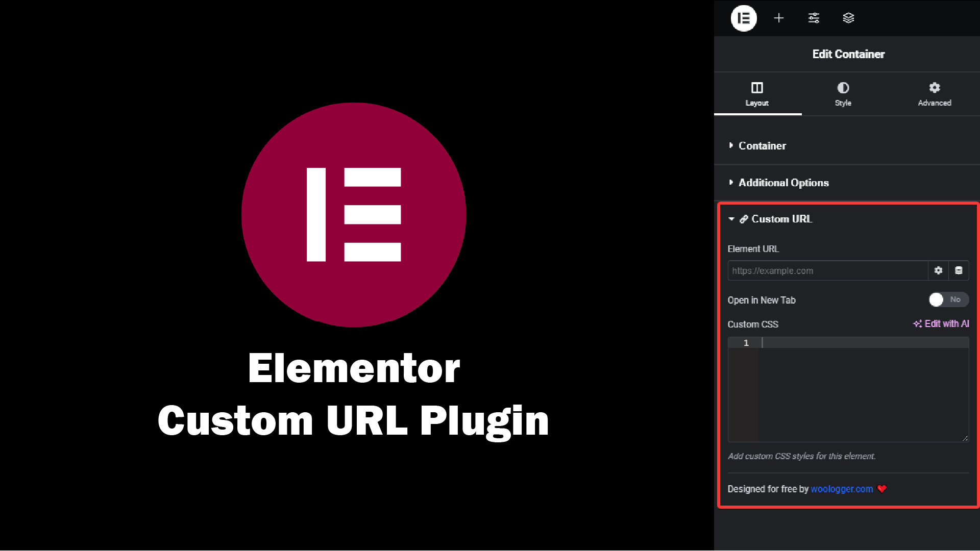Image resolution: width=980 pixels, height=551 pixels.
Task: Click the dynamic tags settings gear icon
Action: pyautogui.click(x=938, y=270)
